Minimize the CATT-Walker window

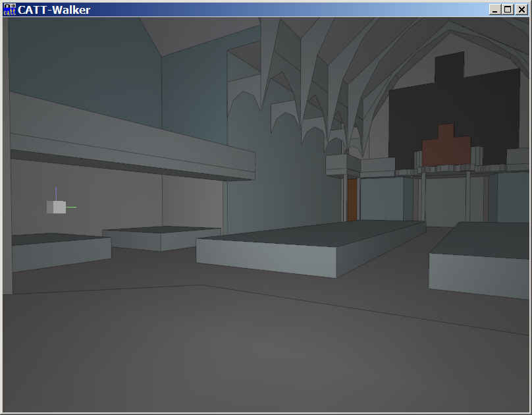click(x=495, y=9)
